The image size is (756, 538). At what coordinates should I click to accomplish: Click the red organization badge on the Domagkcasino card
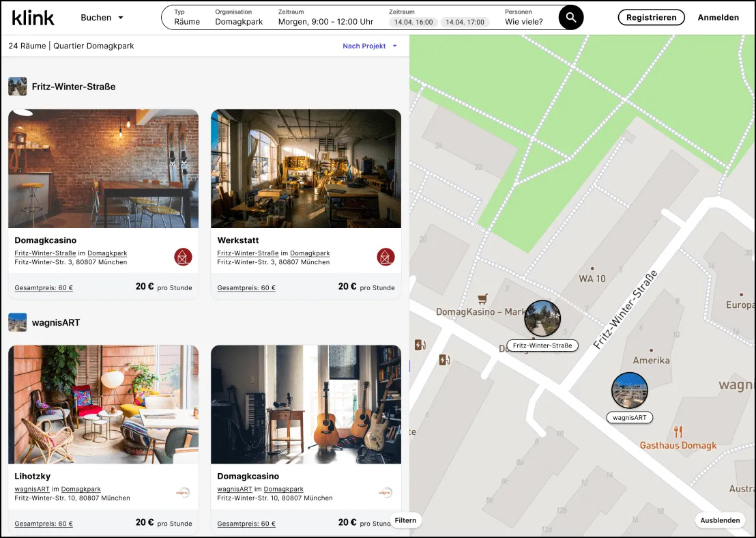[x=183, y=257]
